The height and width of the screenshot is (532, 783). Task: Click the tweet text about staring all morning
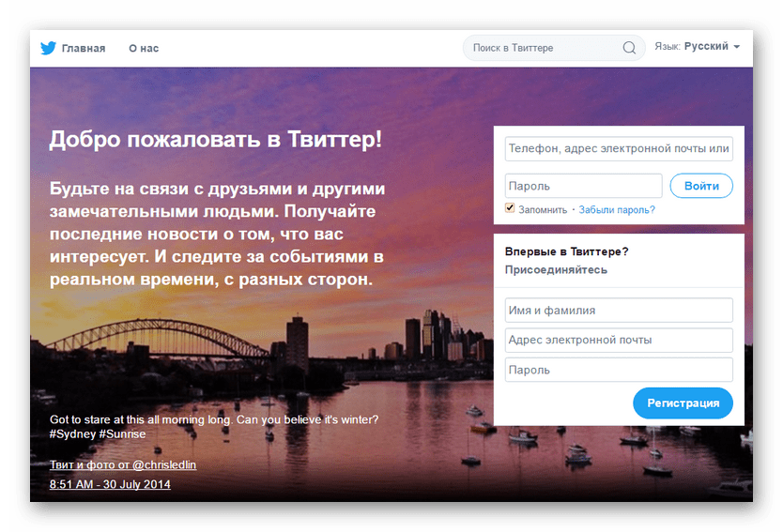tap(213, 418)
